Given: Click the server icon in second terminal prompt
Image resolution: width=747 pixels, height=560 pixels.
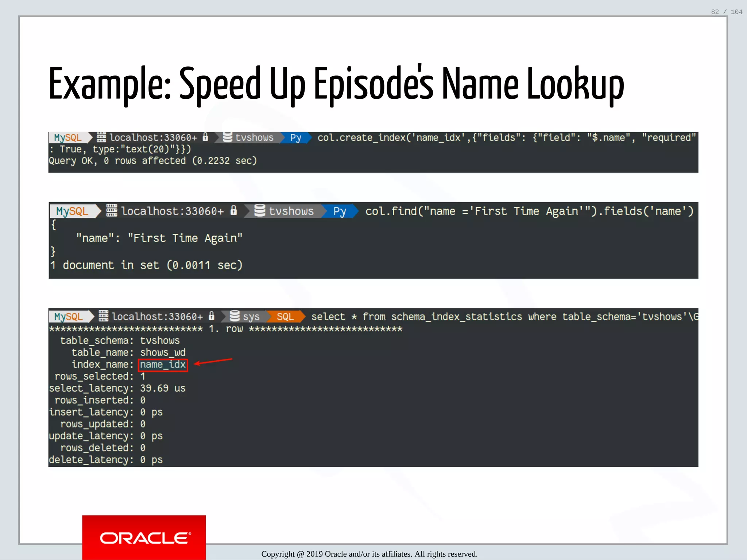Looking at the screenshot, I should click(112, 210).
